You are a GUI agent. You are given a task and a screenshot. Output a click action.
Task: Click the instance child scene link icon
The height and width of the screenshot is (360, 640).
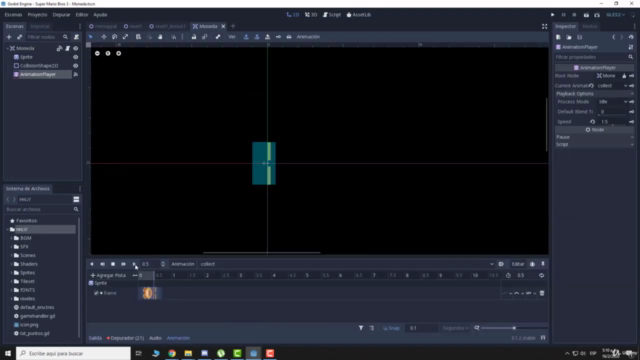click(20, 37)
